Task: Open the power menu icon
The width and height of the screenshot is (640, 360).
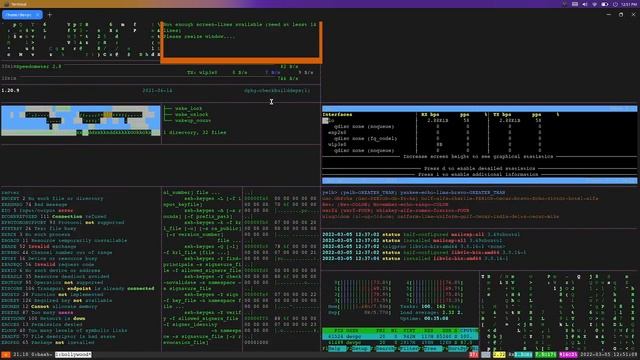Action: (x=615, y=4)
